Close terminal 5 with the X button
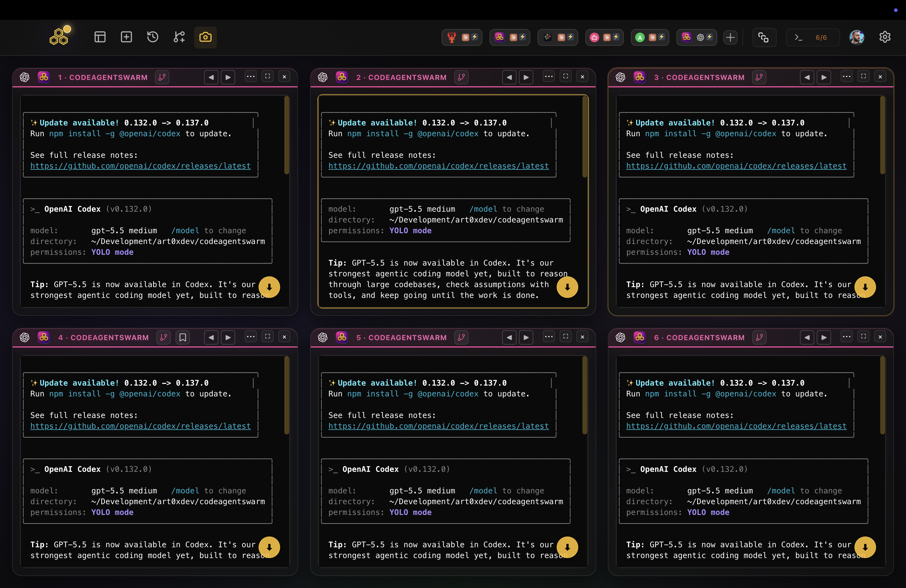 [x=582, y=337]
